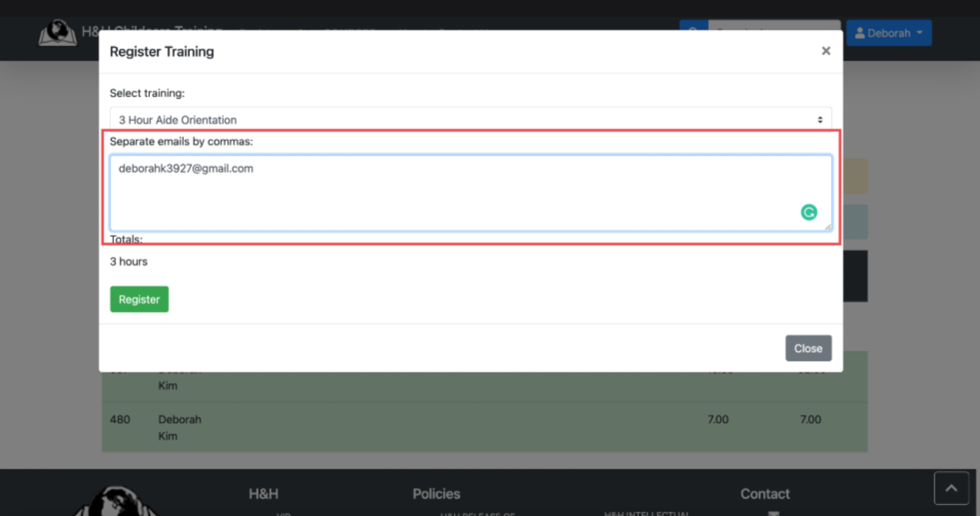This screenshot has width=980, height=516.
Task: Expand the Deborah account menu
Action: pyautogui.click(x=889, y=33)
